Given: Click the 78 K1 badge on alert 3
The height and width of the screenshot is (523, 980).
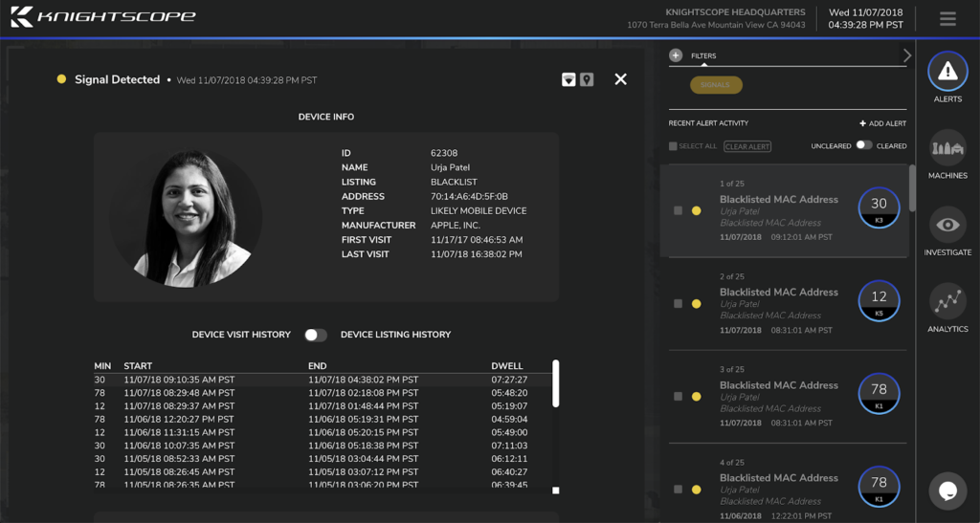Looking at the screenshot, I should click(879, 394).
